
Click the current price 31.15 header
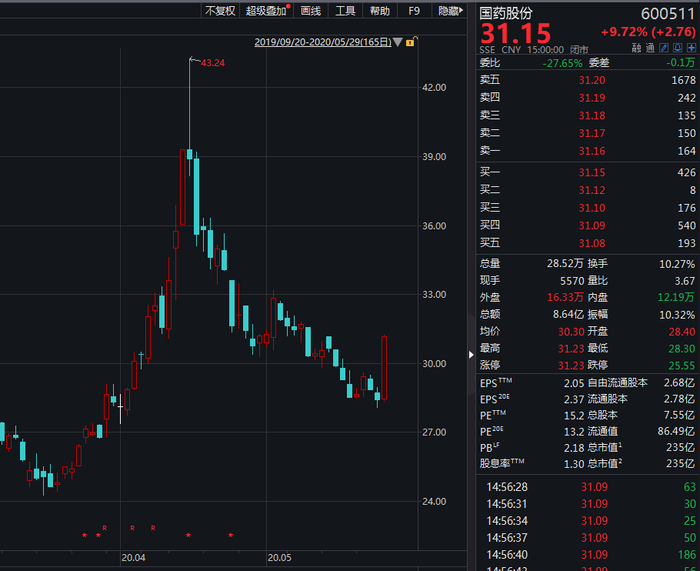click(516, 33)
